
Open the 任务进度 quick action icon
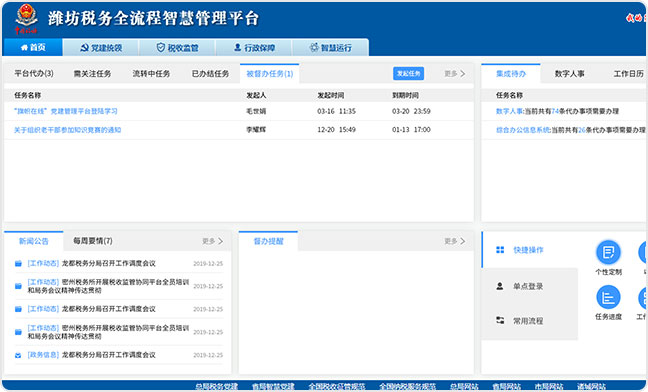608,297
